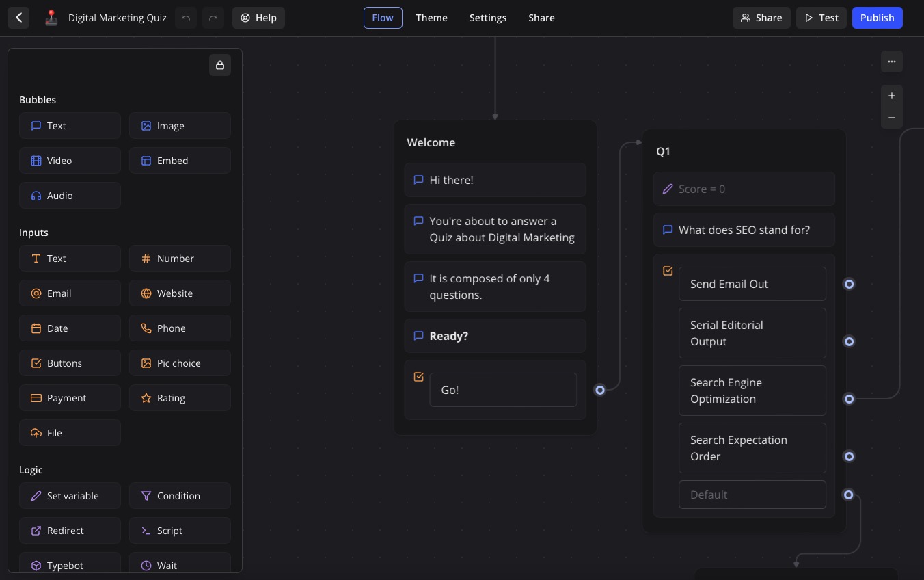The width and height of the screenshot is (924, 580).
Task: Select the Condition logic block
Action: (x=180, y=495)
